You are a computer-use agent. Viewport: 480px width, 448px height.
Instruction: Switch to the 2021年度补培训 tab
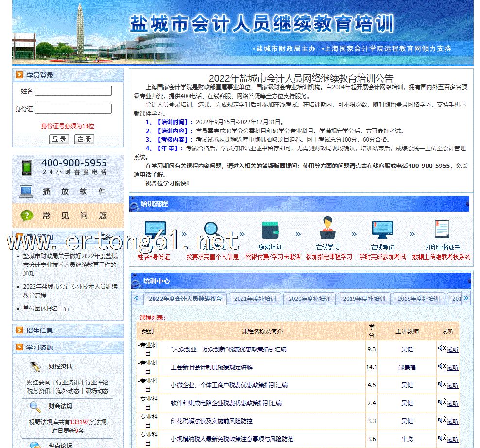tap(255, 299)
